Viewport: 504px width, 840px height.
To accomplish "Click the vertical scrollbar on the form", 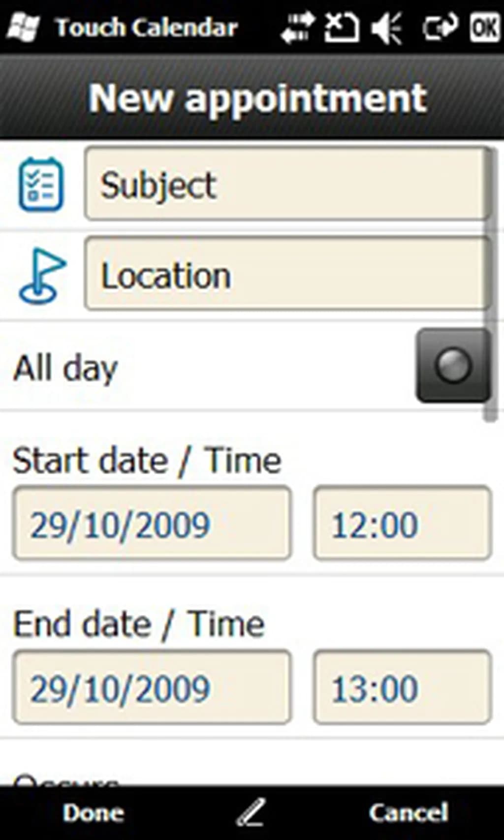I will 490,285.
